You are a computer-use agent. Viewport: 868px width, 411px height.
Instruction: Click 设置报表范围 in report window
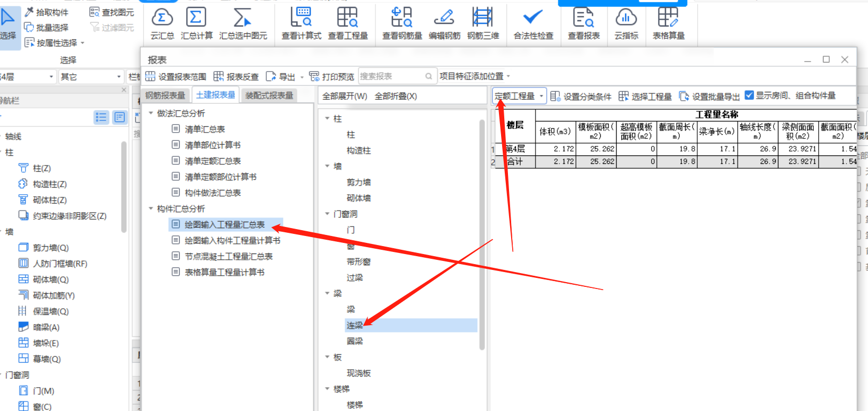point(176,76)
